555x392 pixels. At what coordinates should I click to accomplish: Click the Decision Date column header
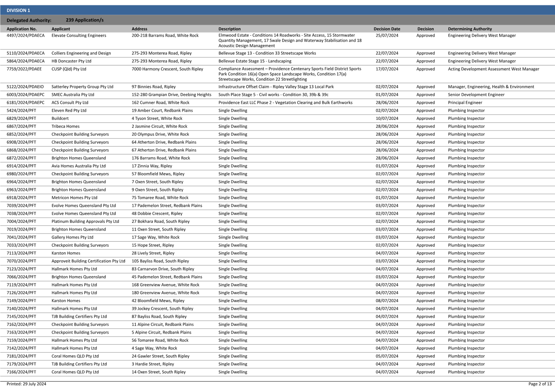coord(386,29)
